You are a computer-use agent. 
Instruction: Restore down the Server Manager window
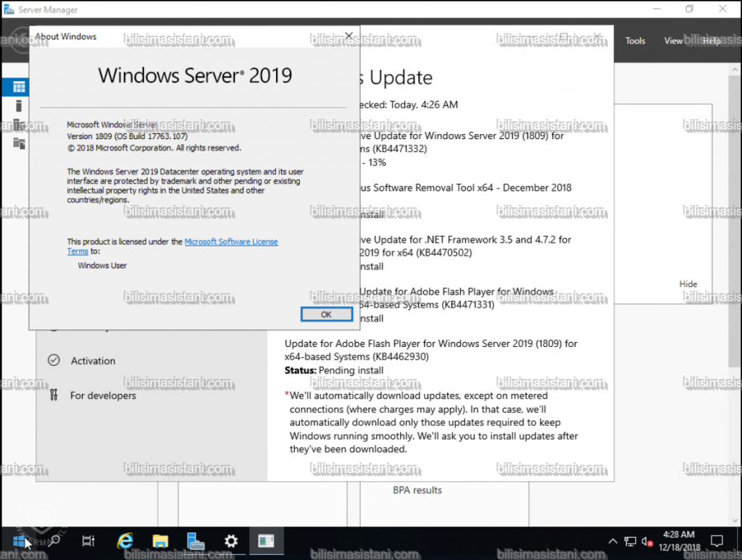[690, 9]
